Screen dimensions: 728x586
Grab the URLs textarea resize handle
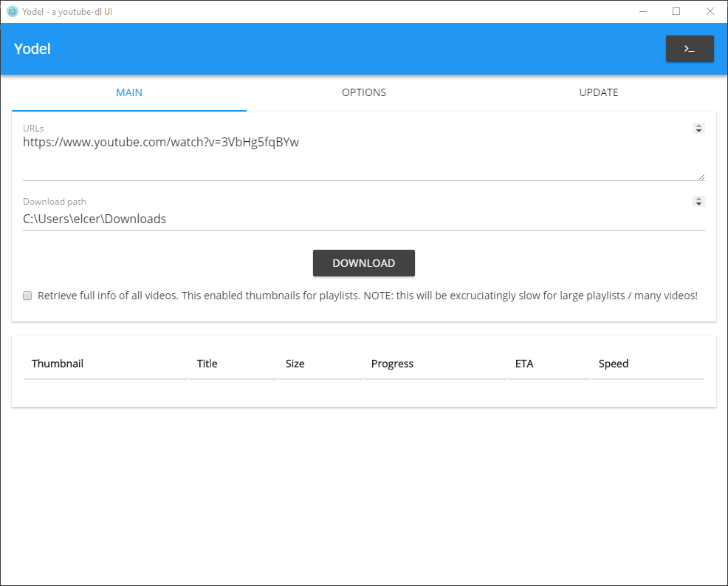(701, 177)
